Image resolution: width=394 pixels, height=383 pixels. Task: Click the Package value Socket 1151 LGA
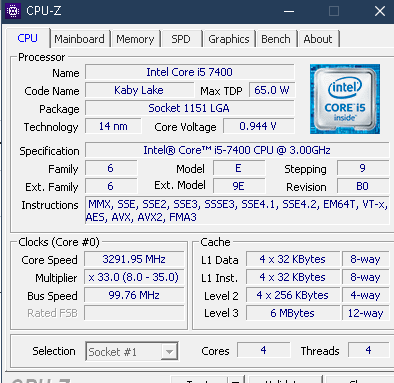click(x=190, y=108)
